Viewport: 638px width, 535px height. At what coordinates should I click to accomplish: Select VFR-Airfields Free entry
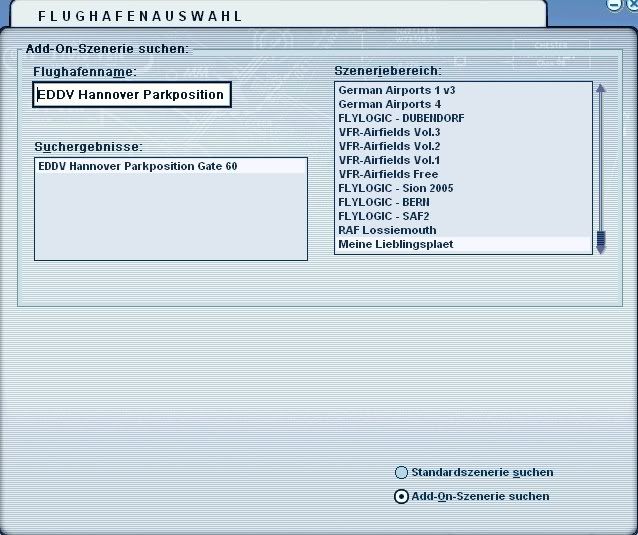[x=388, y=174]
